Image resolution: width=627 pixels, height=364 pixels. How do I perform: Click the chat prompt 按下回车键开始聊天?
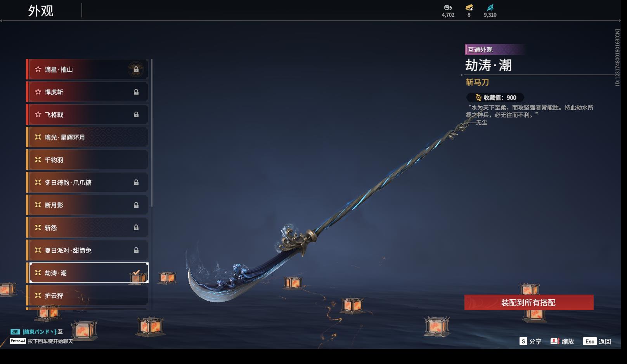click(50, 341)
